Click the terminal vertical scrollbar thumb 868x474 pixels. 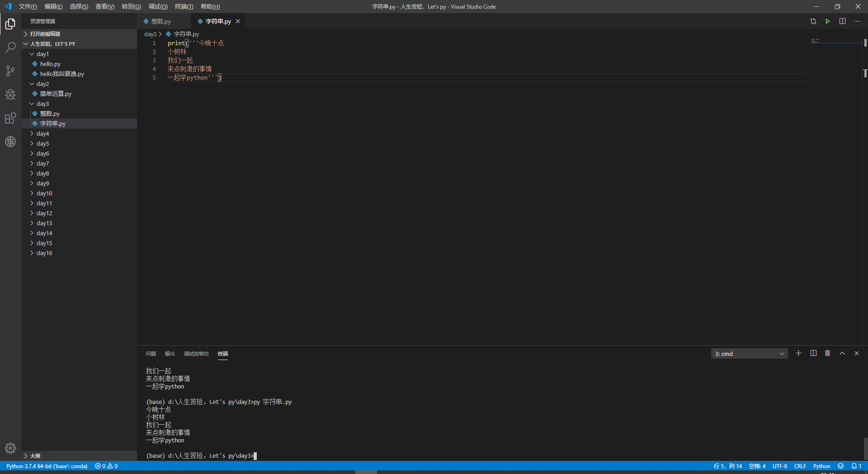pos(865,449)
